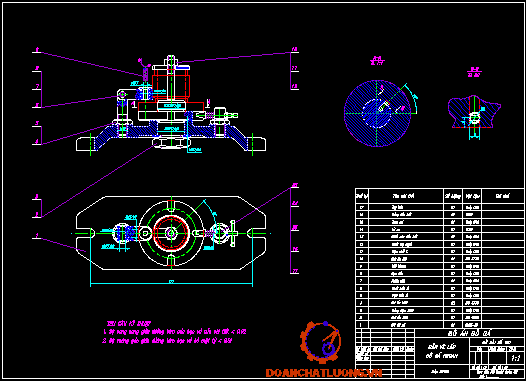The height and width of the screenshot is (381, 526).
Task: Select the topmost row of the parts list
Action: pyautogui.click(x=439, y=207)
